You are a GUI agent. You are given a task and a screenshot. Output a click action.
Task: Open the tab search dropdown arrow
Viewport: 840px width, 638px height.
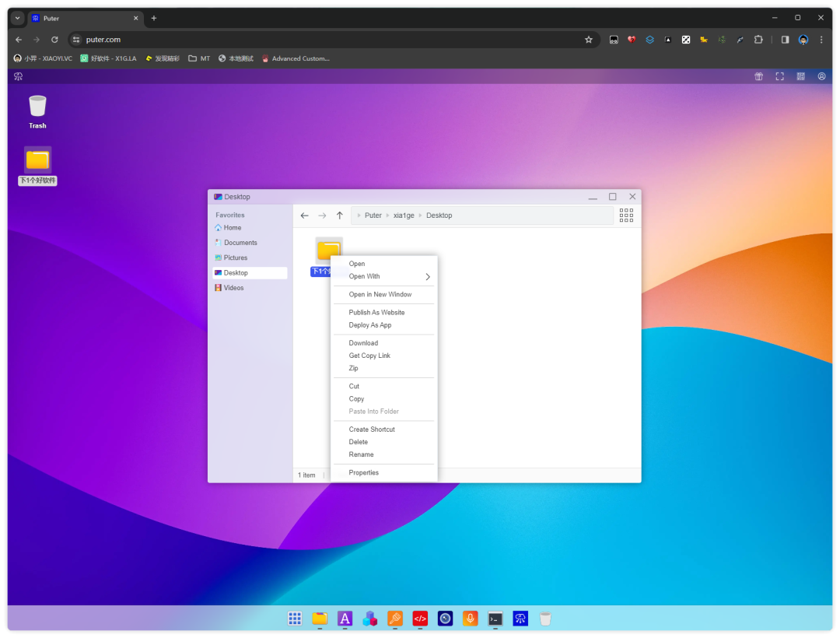pyautogui.click(x=18, y=18)
